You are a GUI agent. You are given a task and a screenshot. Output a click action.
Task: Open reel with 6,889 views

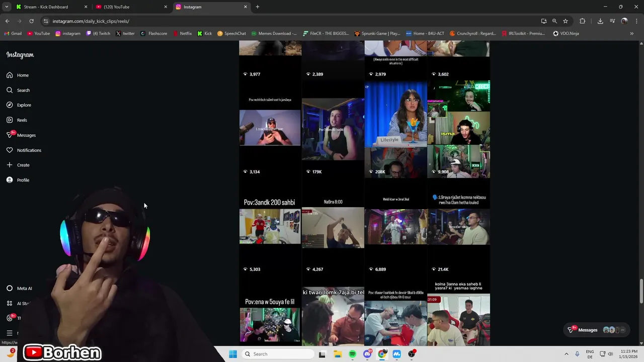(x=395, y=227)
